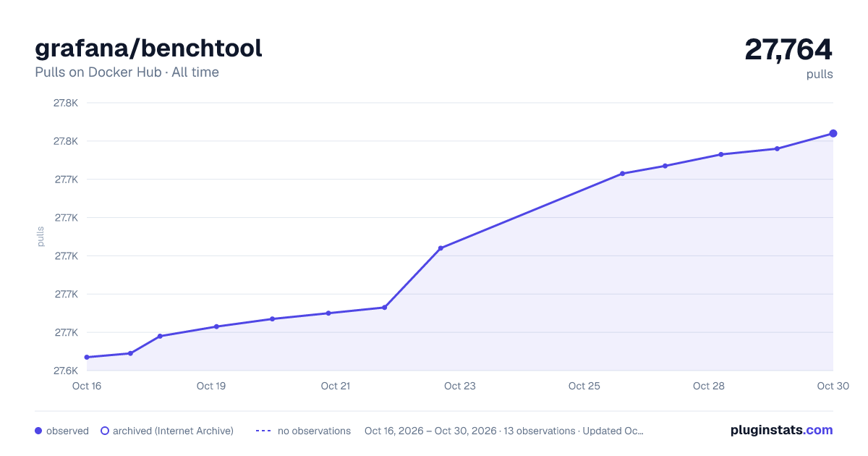
Task: Click the rotated pulls y-axis title
Action: [x=41, y=236]
